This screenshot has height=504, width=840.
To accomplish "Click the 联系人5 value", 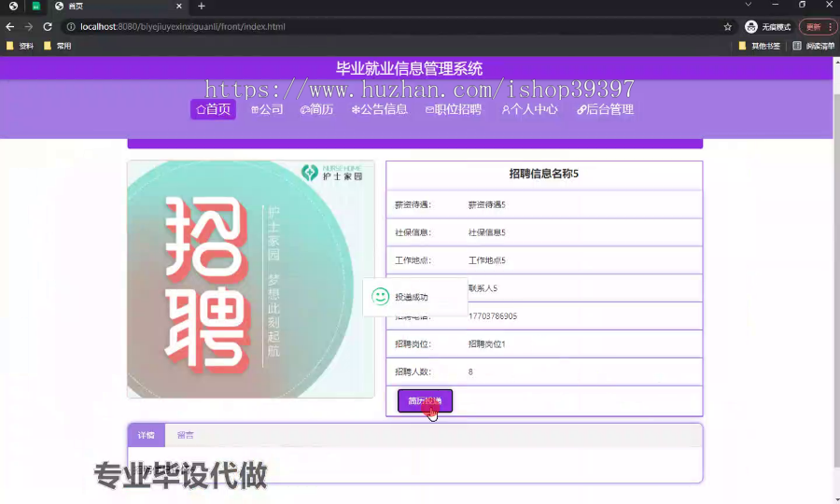I will click(x=483, y=288).
